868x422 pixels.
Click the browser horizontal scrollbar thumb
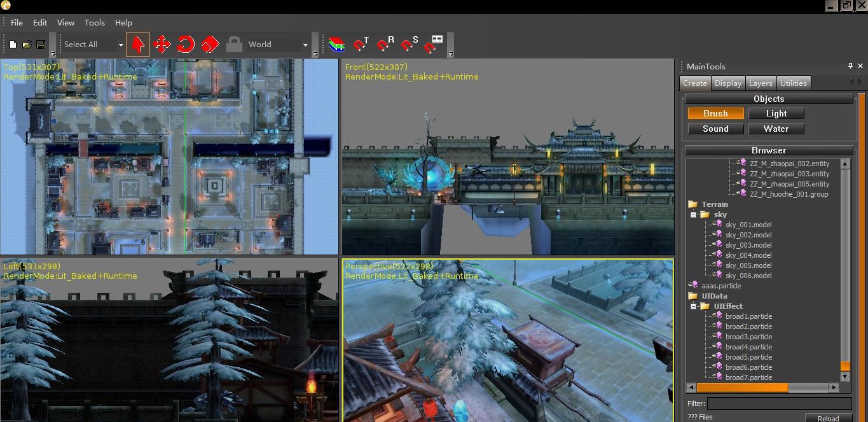742,387
